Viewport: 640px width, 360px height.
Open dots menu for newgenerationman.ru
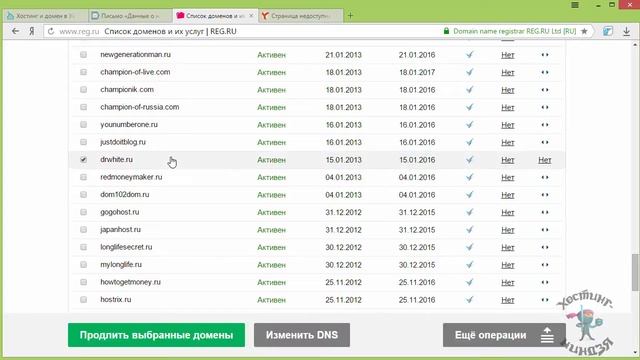tap(545, 55)
